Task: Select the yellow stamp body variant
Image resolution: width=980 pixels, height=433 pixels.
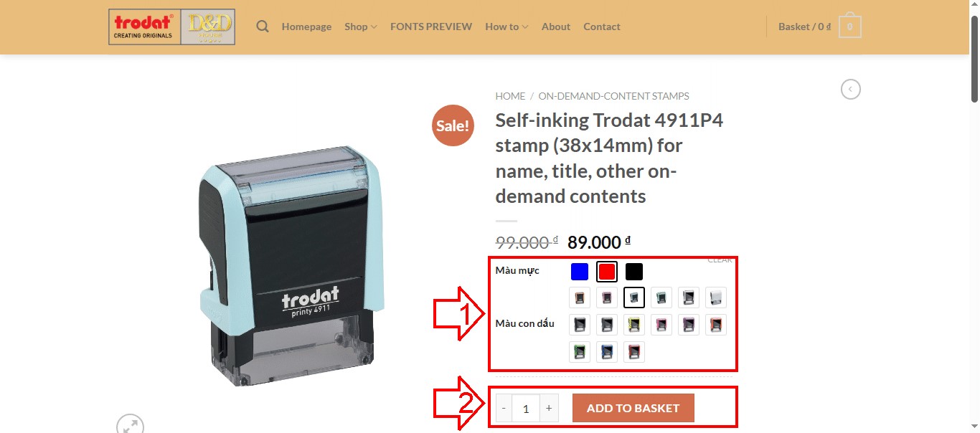Action: [x=634, y=325]
